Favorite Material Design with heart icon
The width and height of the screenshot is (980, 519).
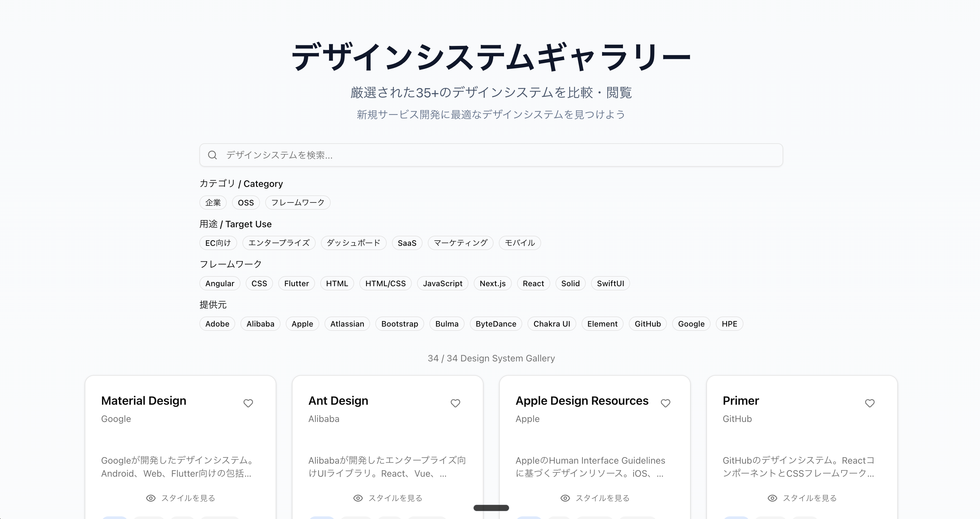(248, 403)
